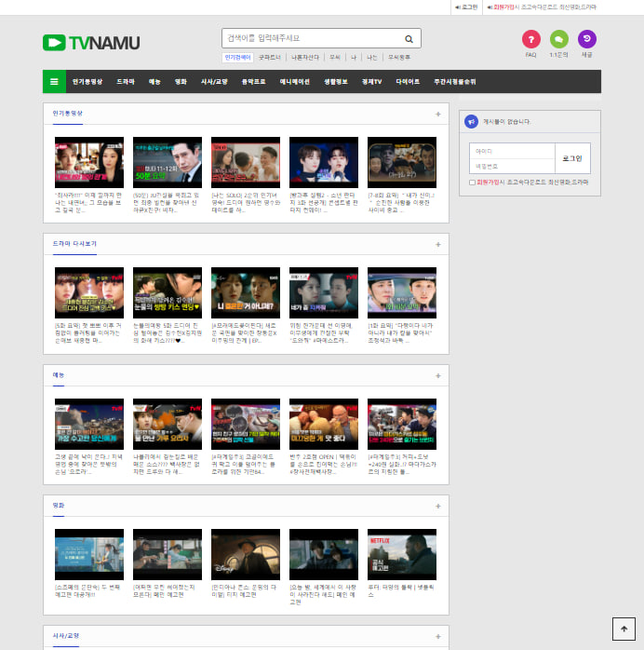Open the 다이어트 nav menu item

[x=408, y=82]
